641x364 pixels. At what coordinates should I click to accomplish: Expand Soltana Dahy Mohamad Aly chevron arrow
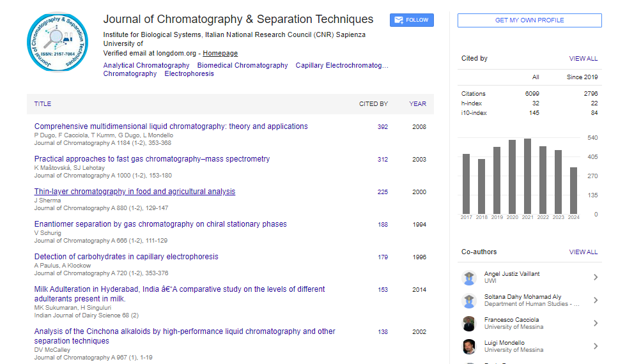coord(595,301)
